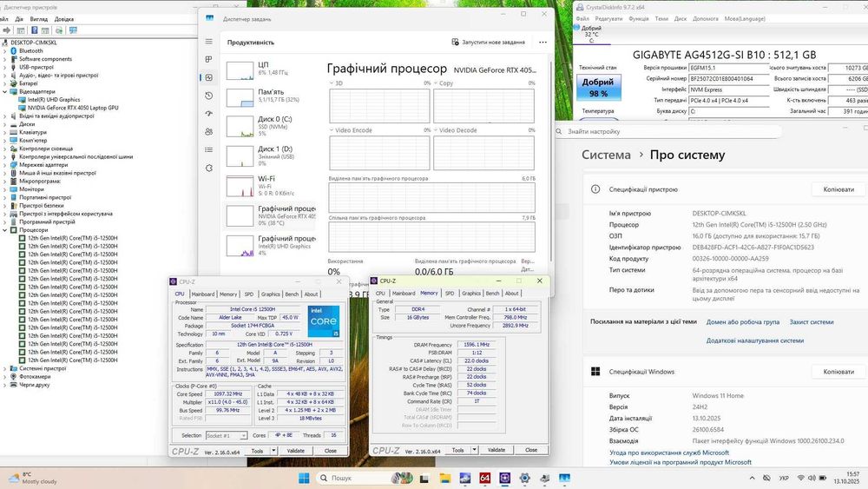Image resolution: width=868 pixels, height=489 pixels.
Task: Open Домен або робоча група link
Action: [x=742, y=322]
